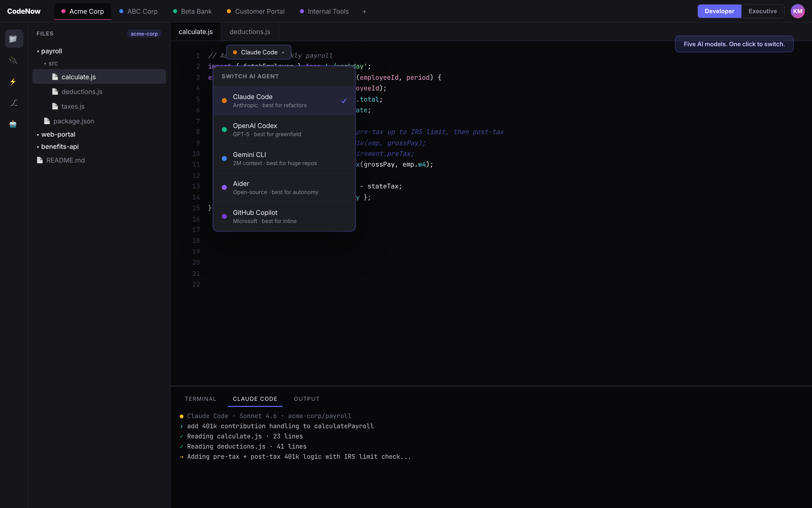Select Aider agent
Screen dimensions: 812x508
(284, 187)
